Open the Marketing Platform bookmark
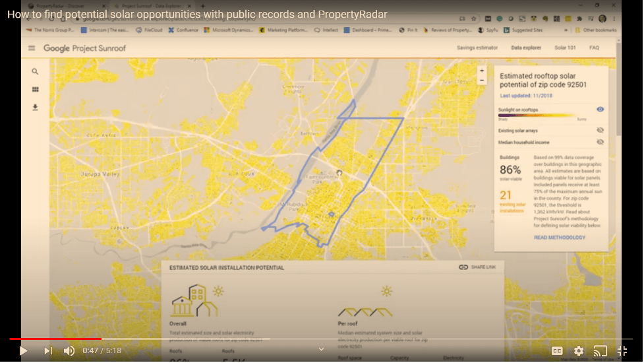 pyautogui.click(x=283, y=30)
